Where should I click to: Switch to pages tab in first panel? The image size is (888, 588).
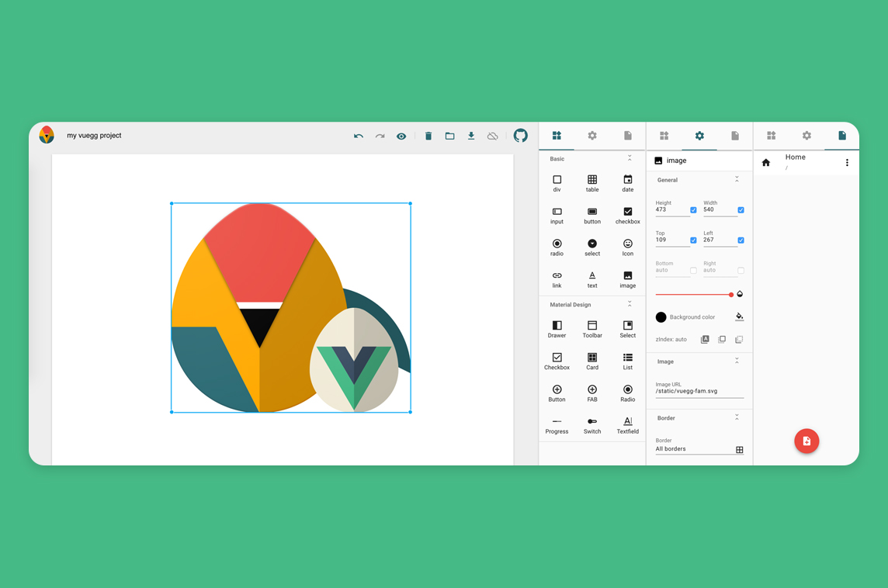tap(627, 135)
